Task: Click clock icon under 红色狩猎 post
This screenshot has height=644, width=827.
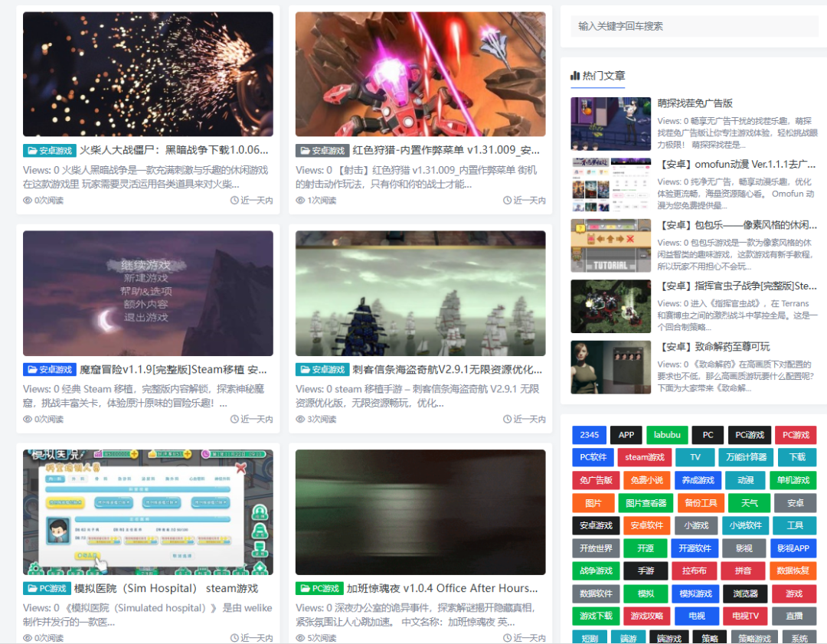Action: 507,201
